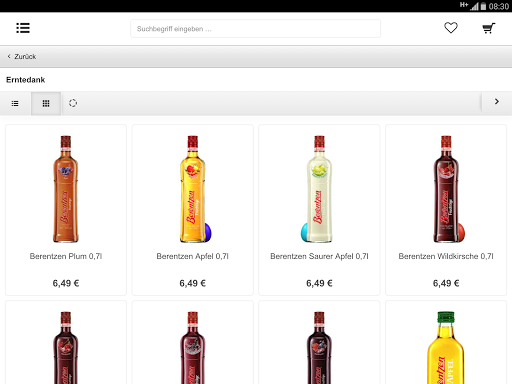The width and height of the screenshot is (512, 384).
Task: Check the battery icon in status bar
Action: (x=483, y=6)
